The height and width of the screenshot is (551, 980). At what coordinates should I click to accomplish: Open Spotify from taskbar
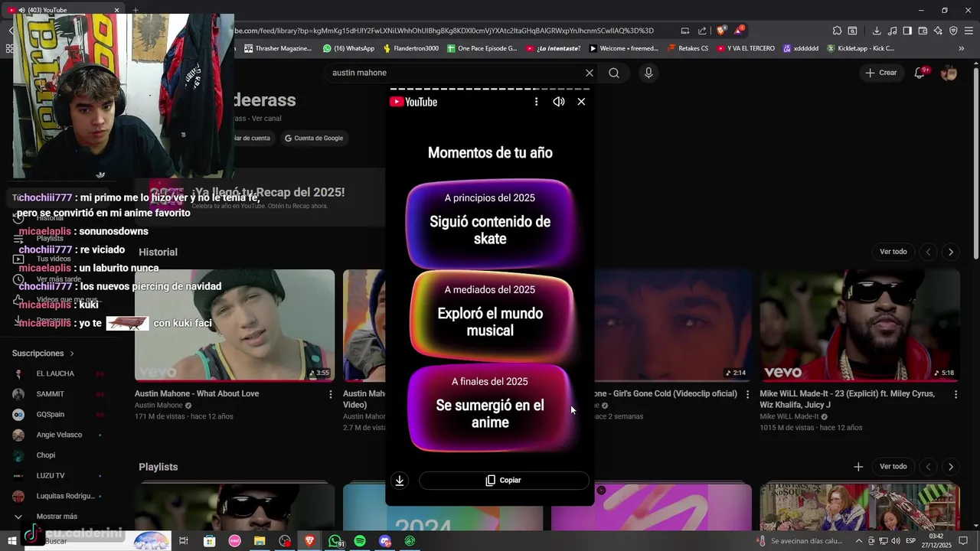360,541
